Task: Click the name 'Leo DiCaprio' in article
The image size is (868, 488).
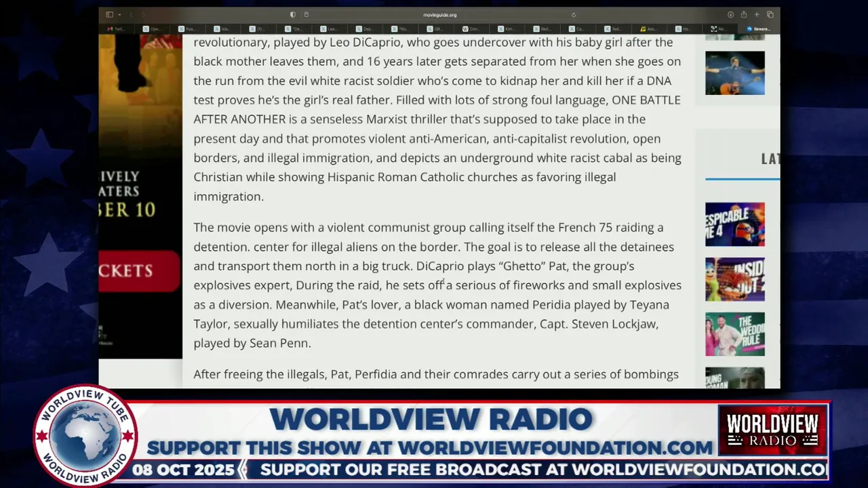Action: [365, 43]
